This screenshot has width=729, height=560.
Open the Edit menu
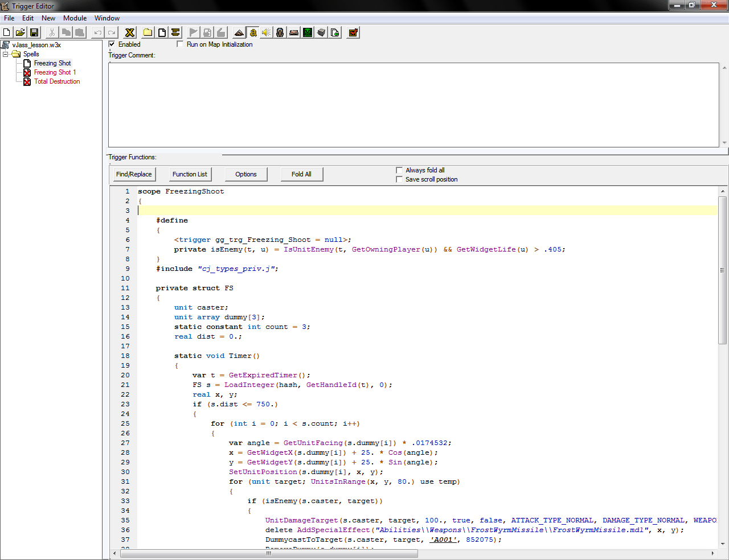tap(28, 18)
